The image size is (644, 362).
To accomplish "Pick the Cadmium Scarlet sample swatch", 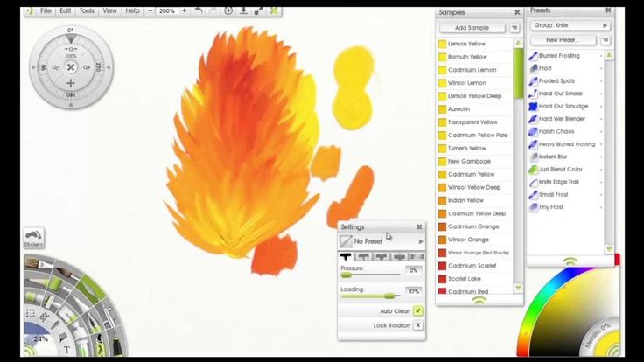I will tap(442, 266).
